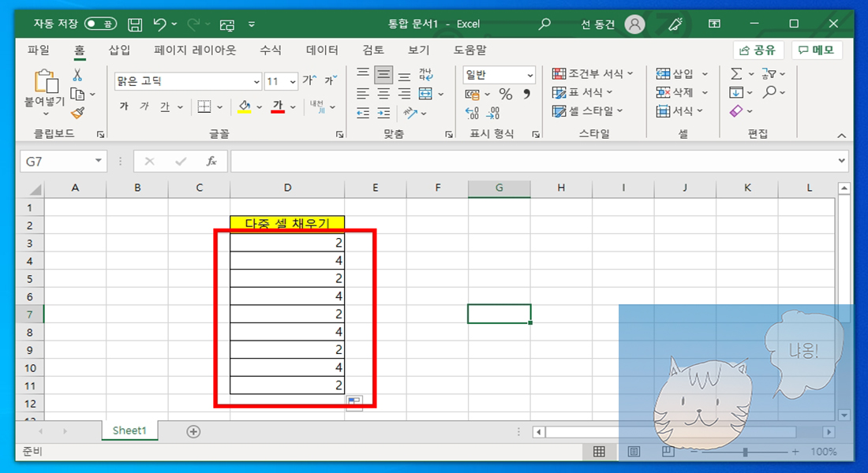Click the align left icon
Viewport: 868px width, 473px height.
tap(363, 94)
